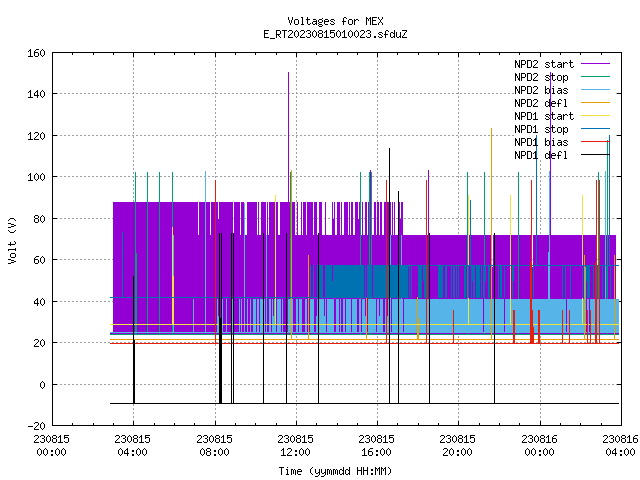The width and height of the screenshot is (640, 480).
Task: Click the red line sample beside NPD1 bias
Action: tap(596, 142)
